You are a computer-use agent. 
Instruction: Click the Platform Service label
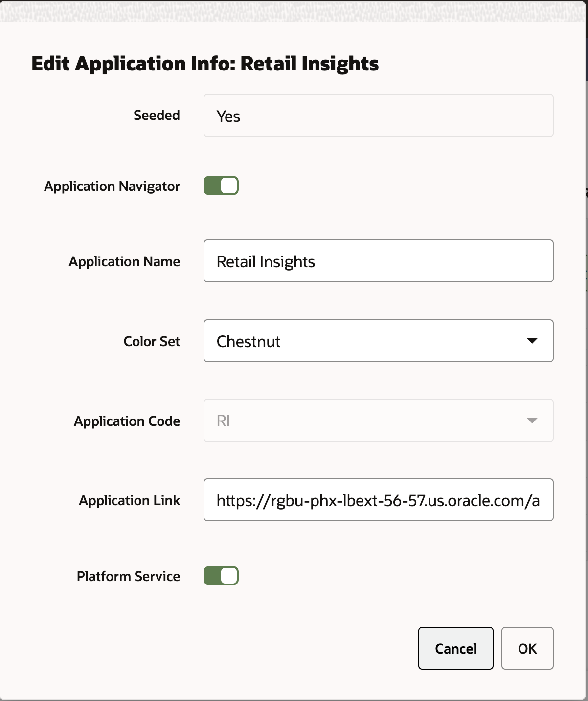coord(128,576)
